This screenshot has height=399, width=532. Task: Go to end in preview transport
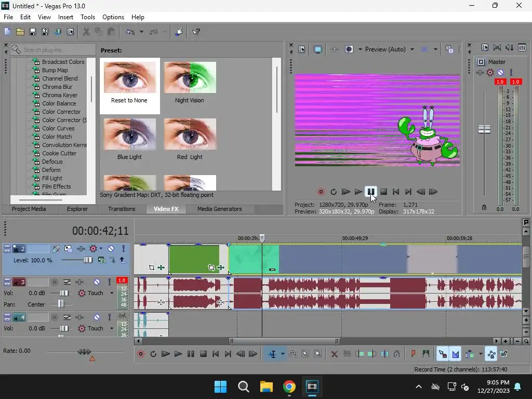pyautogui.click(x=408, y=192)
